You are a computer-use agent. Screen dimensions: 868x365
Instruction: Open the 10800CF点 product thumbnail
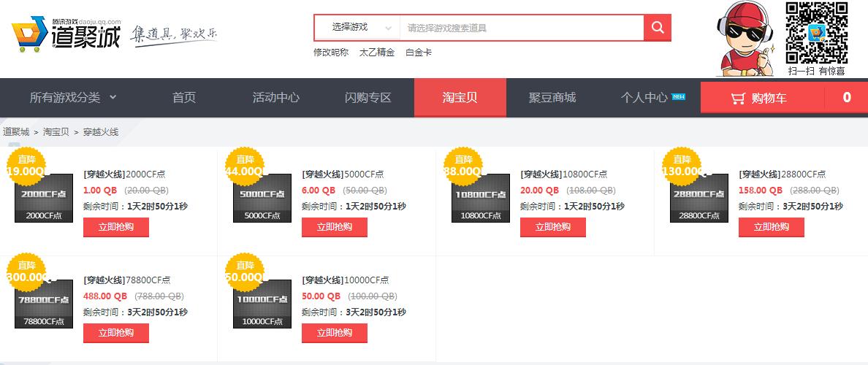coord(481,198)
